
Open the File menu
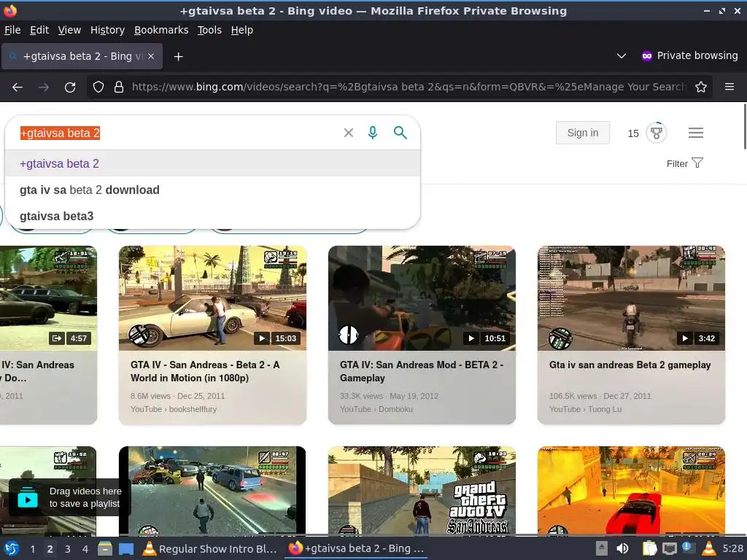pyautogui.click(x=12, y=30)
